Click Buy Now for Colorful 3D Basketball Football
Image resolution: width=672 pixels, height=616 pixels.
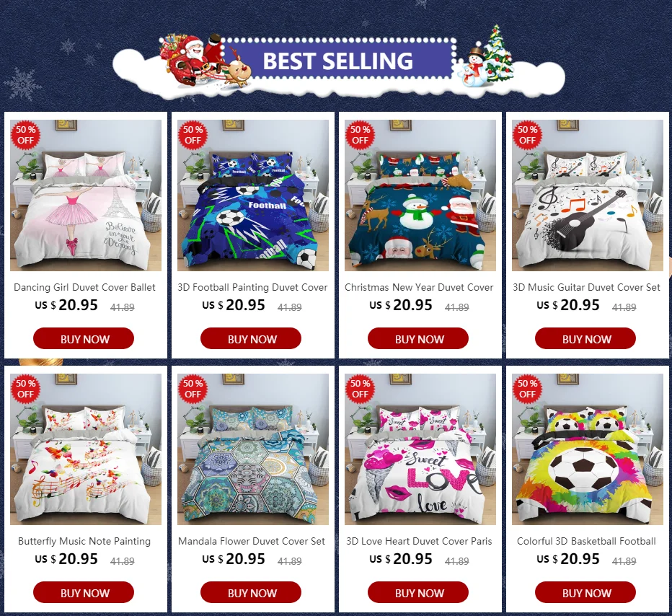point(585,592)
